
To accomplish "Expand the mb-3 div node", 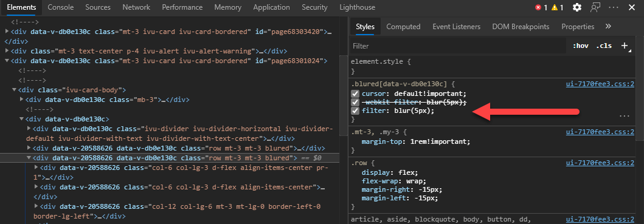I will click(22, 100).
